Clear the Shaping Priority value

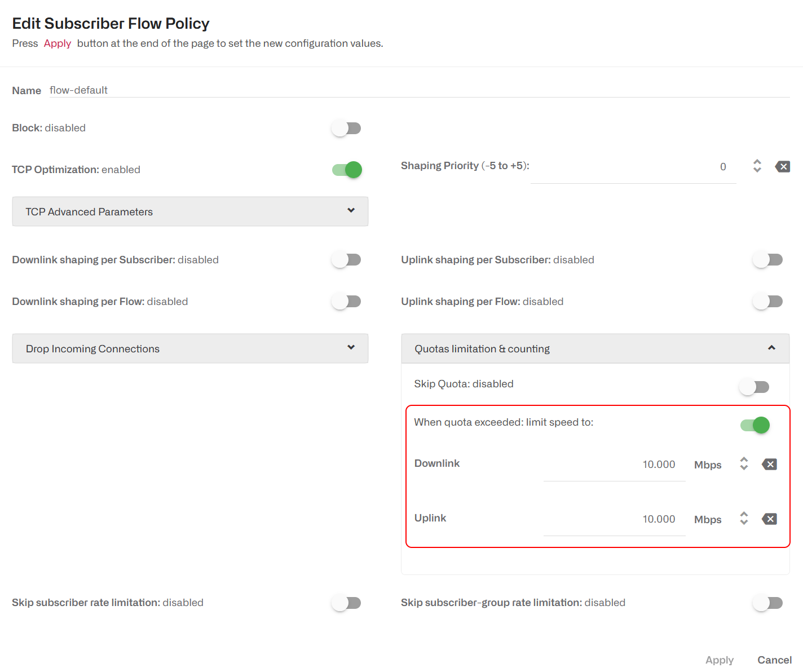click(x=782, y=166)
